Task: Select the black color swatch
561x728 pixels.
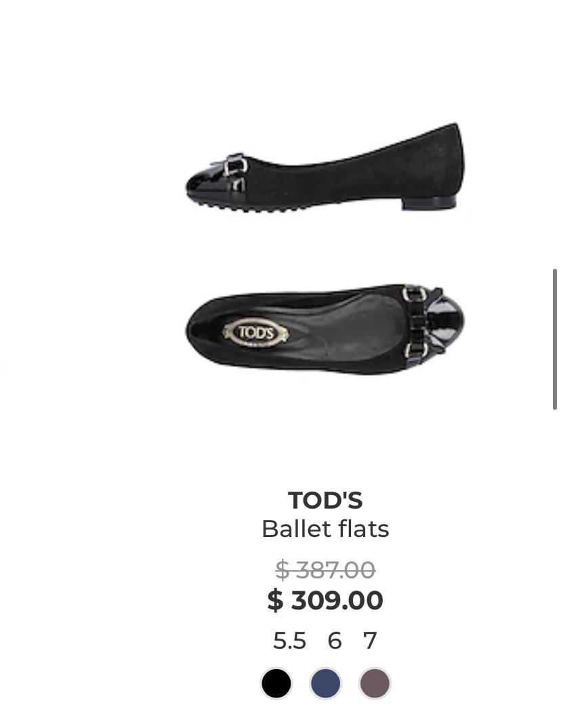Action: click(x=276, y=683)
